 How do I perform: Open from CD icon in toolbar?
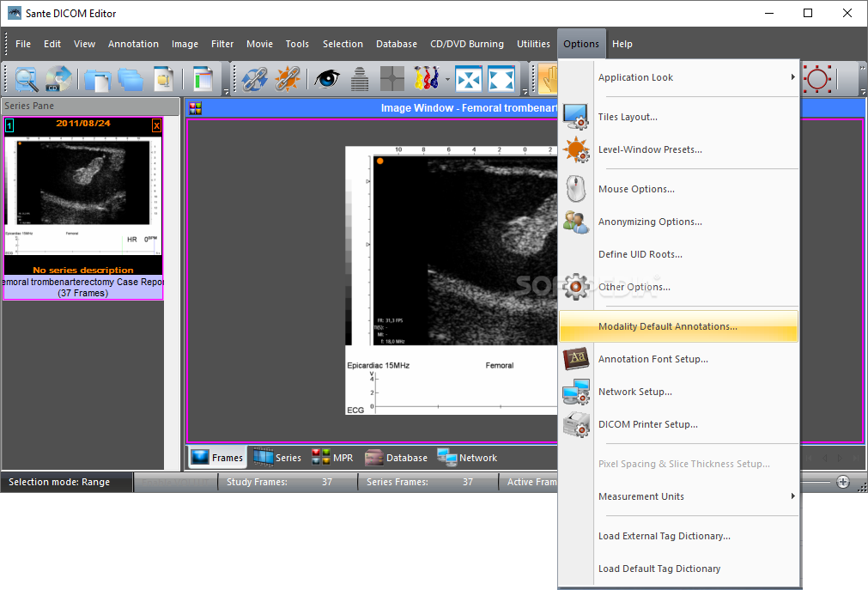(x=58, y=79)
